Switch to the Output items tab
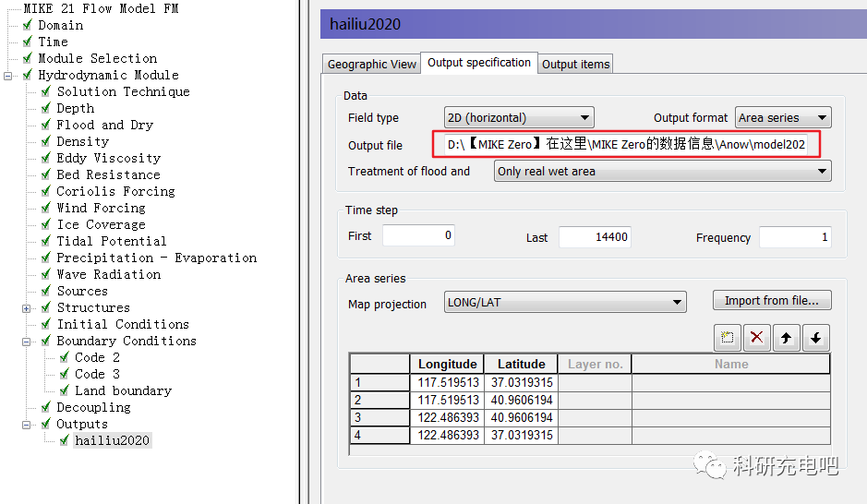 coord(575,64)
